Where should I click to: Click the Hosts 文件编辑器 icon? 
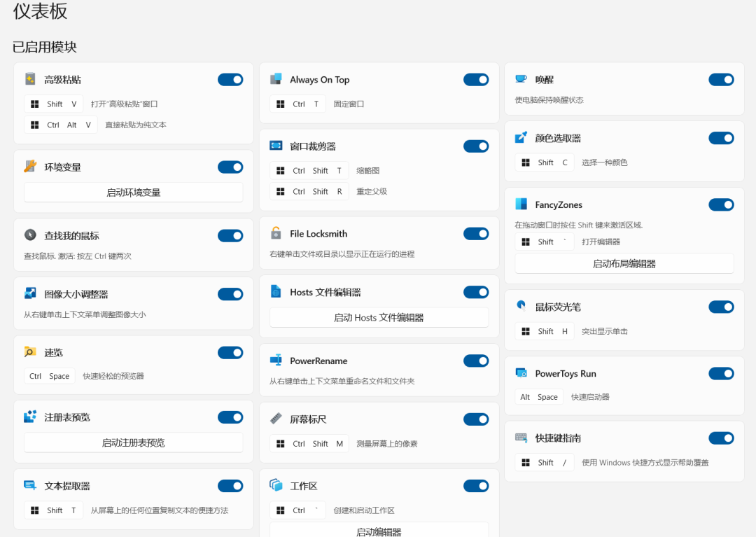click(276, 292)
